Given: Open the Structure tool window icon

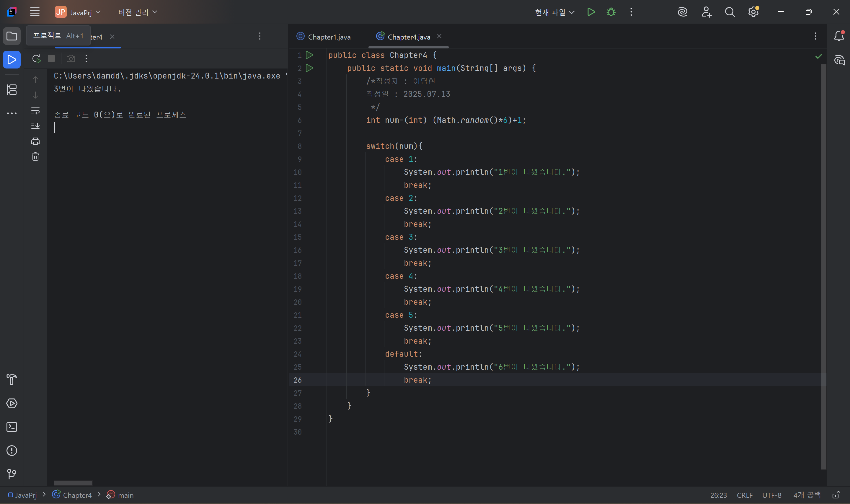Looking at the screenshot, I should pos(12,90).
